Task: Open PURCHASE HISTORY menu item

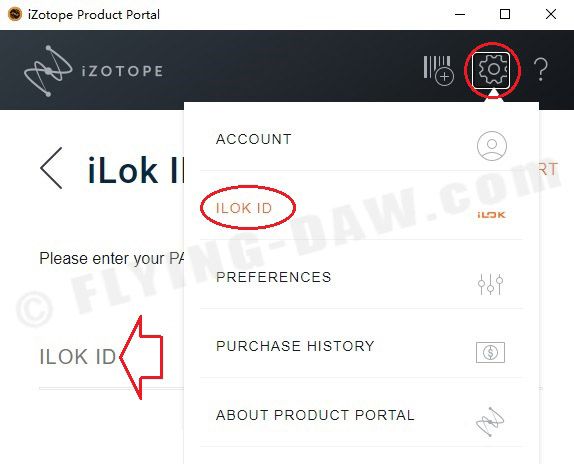Action: tap(362, 346)
